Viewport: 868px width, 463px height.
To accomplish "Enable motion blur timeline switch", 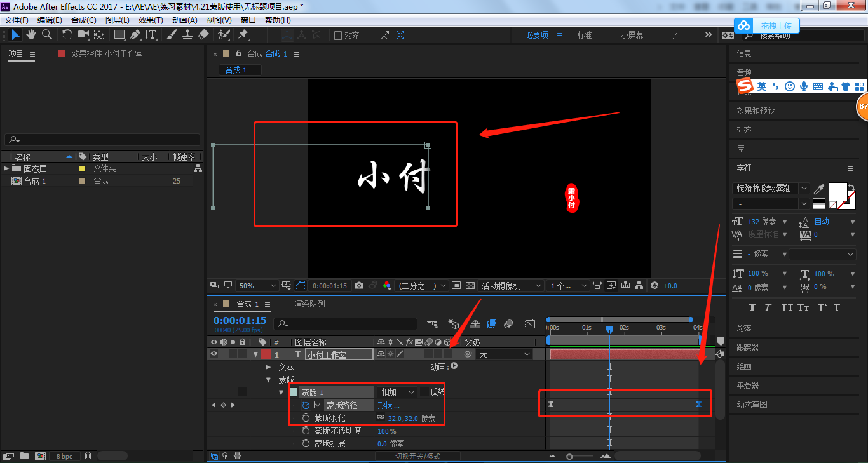I will (x=508, y=324).
